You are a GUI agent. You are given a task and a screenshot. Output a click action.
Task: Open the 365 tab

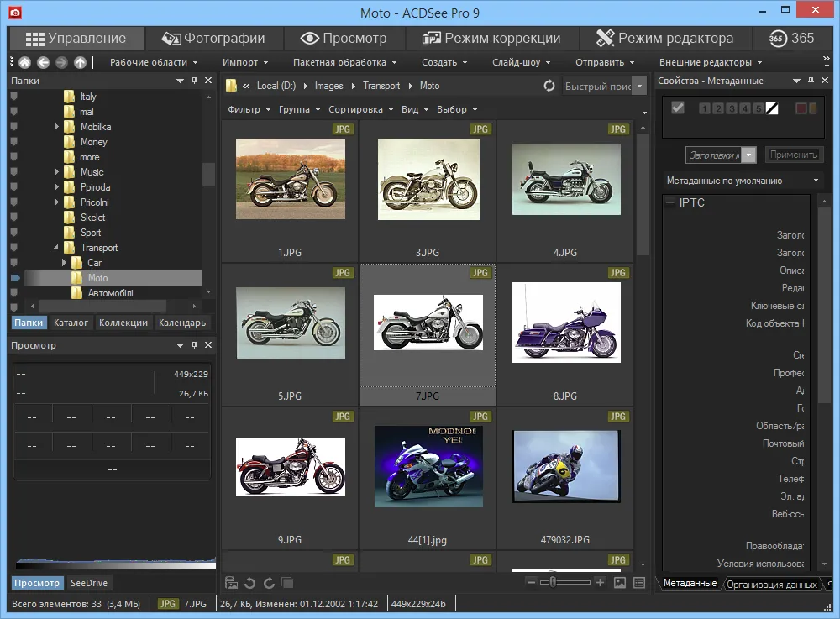click(x=792, y=38)
